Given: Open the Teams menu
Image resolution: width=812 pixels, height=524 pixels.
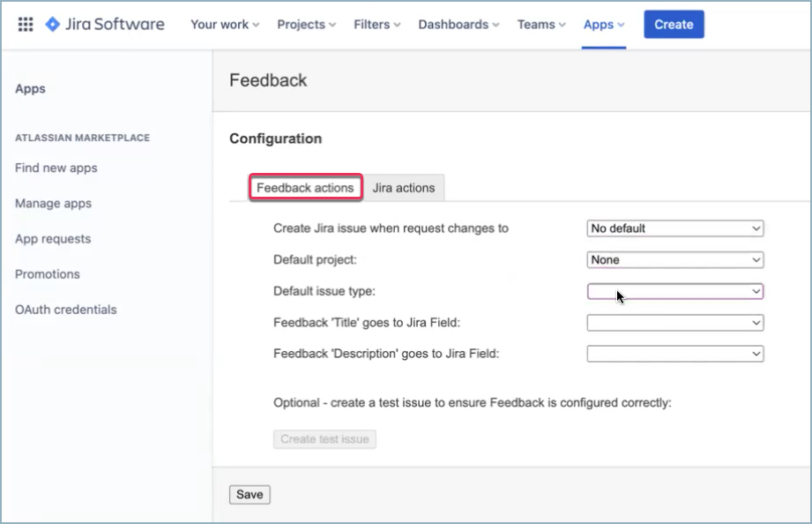Looking at the screenshot, I should point(541,25).
